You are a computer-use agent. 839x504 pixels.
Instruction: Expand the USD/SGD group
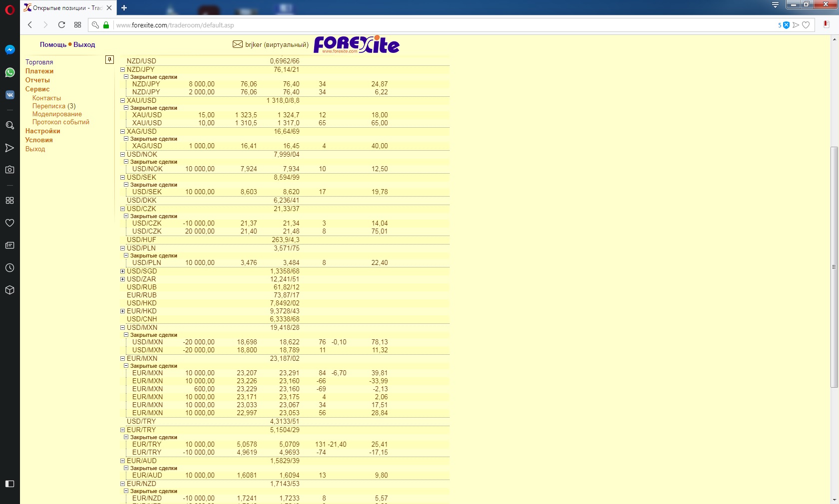tap(122, 271)
